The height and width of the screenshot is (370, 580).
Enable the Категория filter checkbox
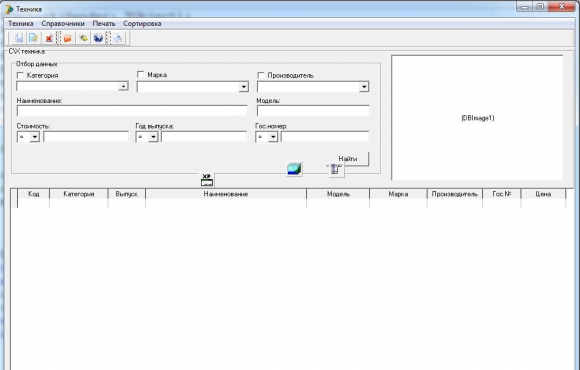pos(20,75)
